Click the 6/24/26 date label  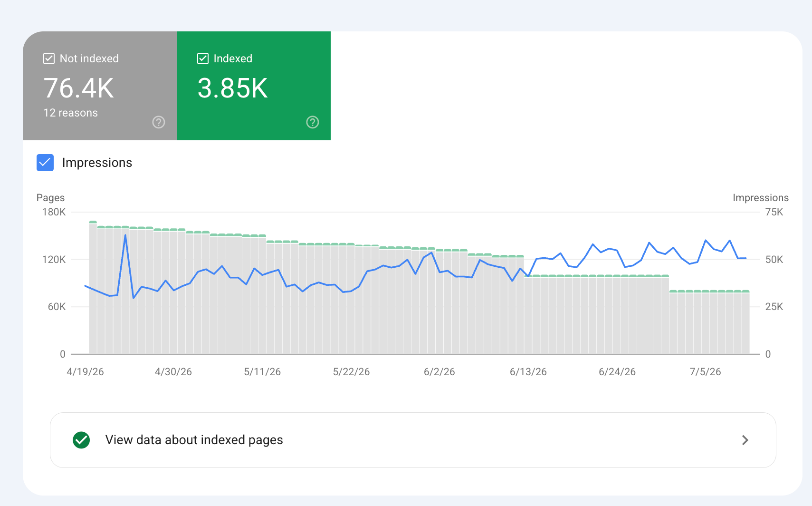pyautogui.click(x=617, y=372)
